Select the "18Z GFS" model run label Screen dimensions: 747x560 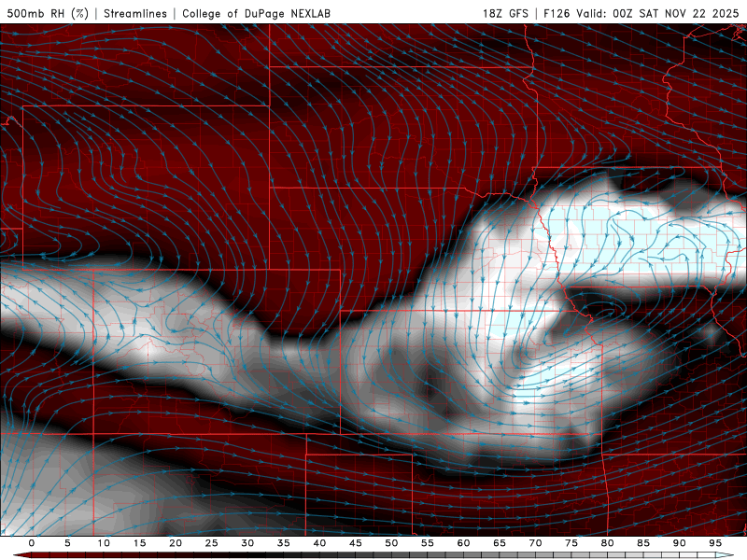pyautogui.click(x=505, y=13)
